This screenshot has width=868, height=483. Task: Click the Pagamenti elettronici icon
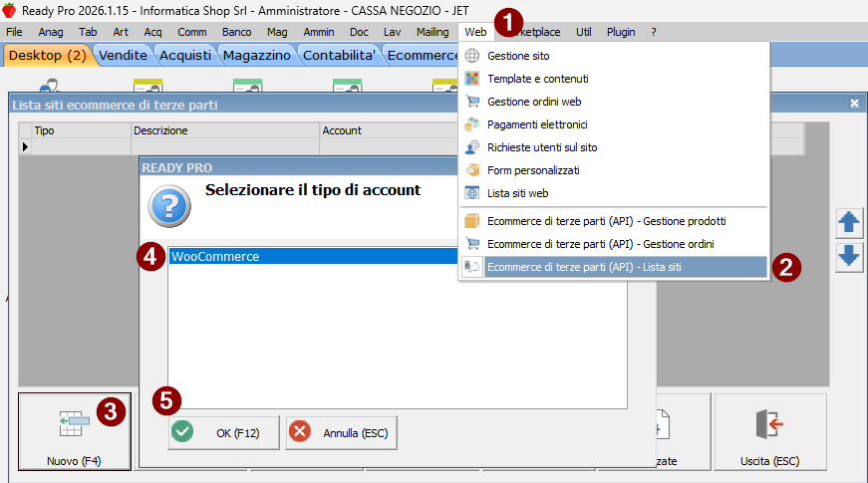click(x=472, y=124)
